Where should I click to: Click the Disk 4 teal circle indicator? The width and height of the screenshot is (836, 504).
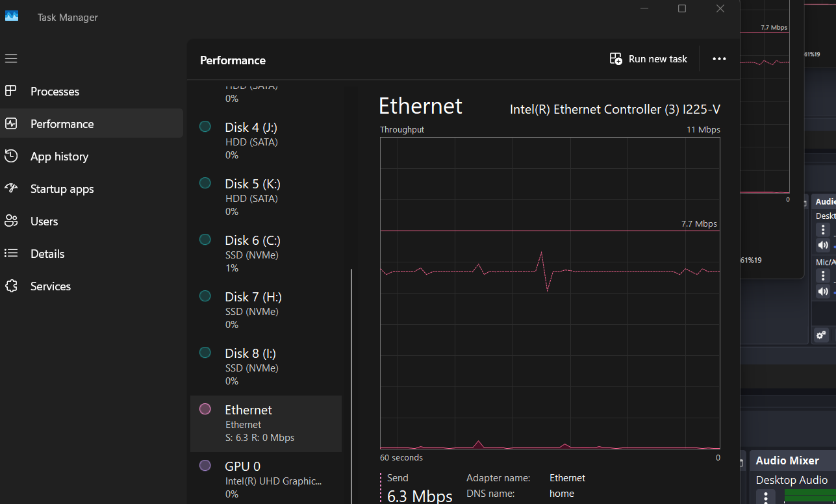(x=205, y=127)
